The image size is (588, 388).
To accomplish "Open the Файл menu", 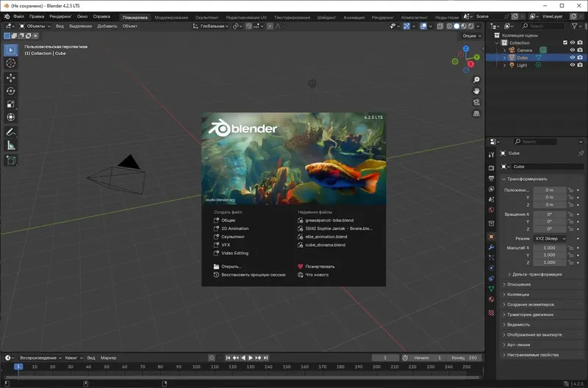I will tap(18, 16).
